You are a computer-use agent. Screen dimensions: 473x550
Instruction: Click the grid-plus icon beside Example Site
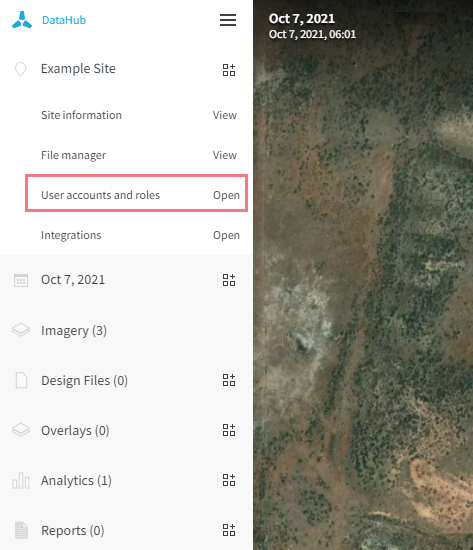point(229,70)
